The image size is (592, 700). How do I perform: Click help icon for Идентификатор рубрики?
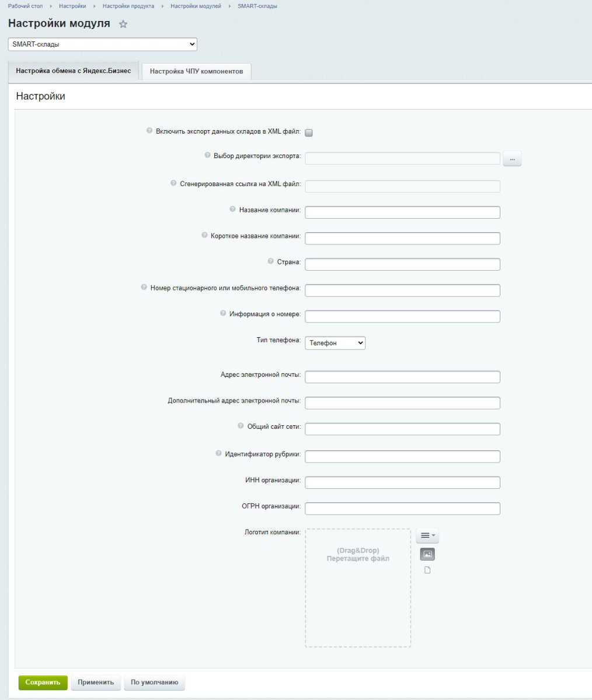pyautogui.click(x=218, y=453)
